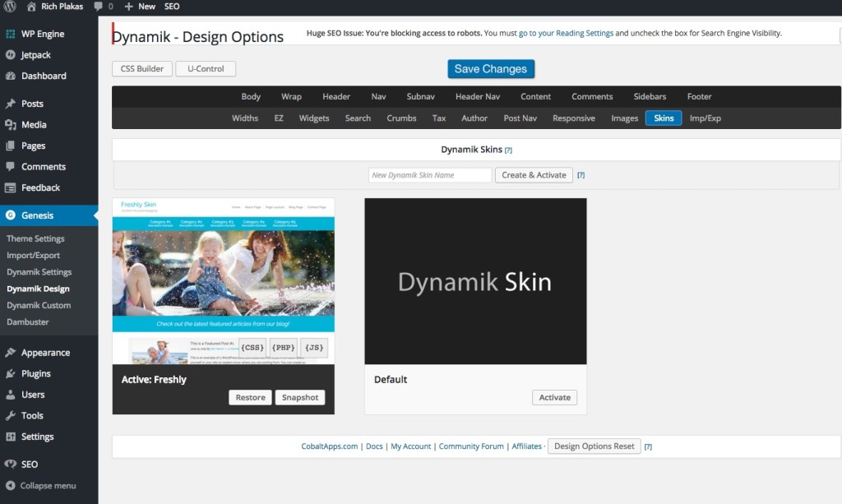Activate the Default skin
Viewport: 842px width, 504px height.
[555, 397]
